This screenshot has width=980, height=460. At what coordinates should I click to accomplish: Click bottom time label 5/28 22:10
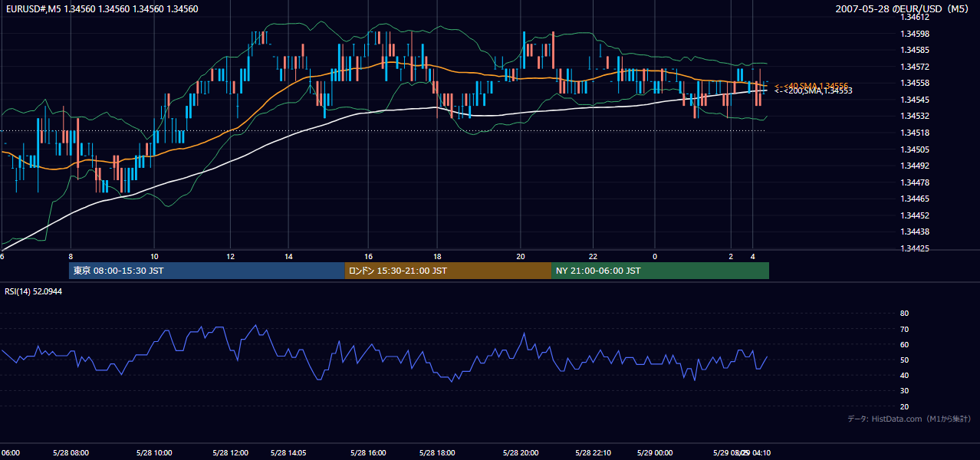593,453
